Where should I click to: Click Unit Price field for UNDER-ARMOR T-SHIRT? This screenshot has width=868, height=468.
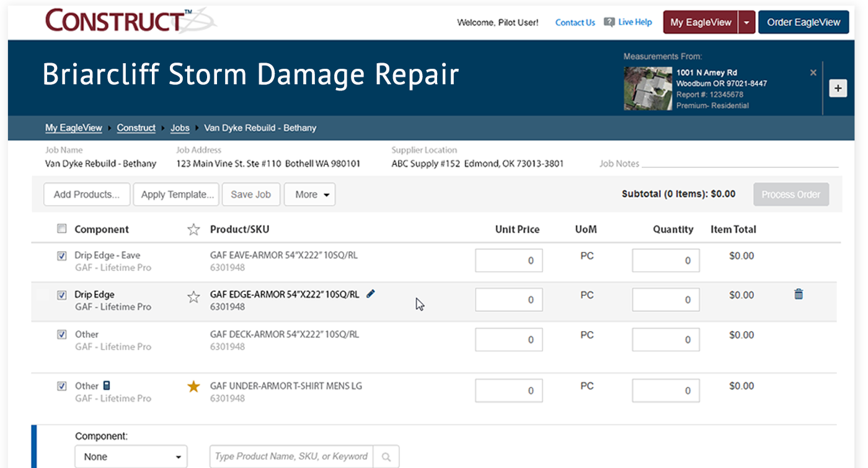point(509,391)
